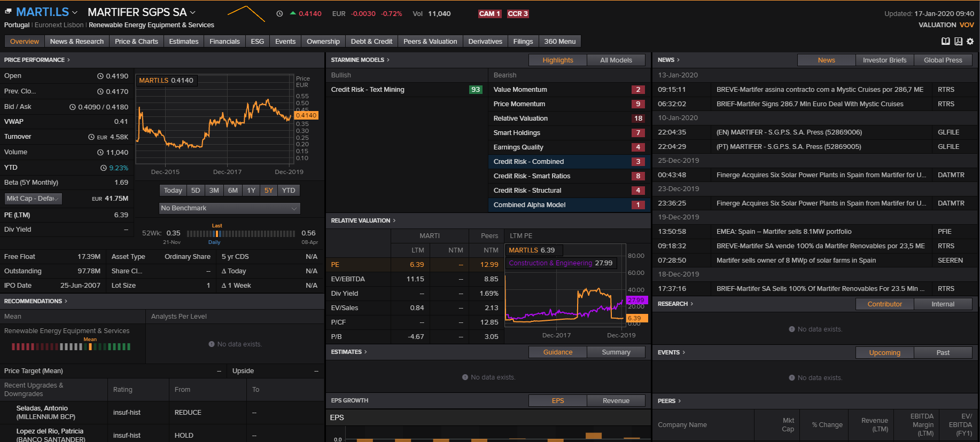The image size is (980, 442).
Task: Click the delayed-quote clock icon in header
Action: 279,14
